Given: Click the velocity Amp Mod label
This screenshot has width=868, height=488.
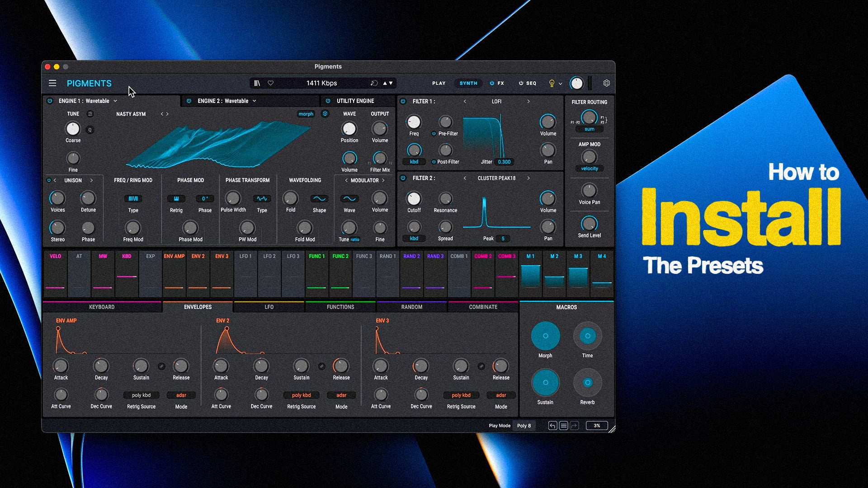Looking at the screenshot, I should 589,169.
